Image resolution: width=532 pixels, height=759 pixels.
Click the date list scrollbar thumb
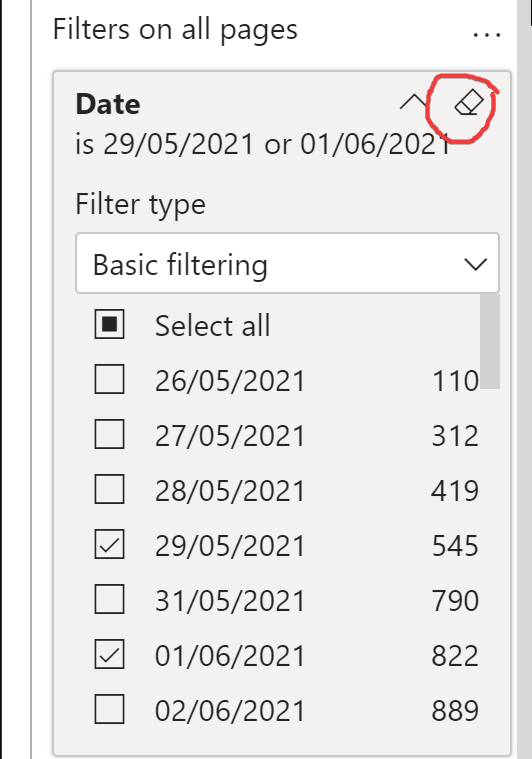(489, 341)
